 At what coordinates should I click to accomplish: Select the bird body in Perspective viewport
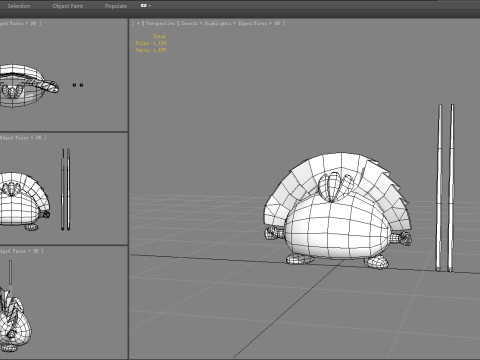(x=337, y=228)
